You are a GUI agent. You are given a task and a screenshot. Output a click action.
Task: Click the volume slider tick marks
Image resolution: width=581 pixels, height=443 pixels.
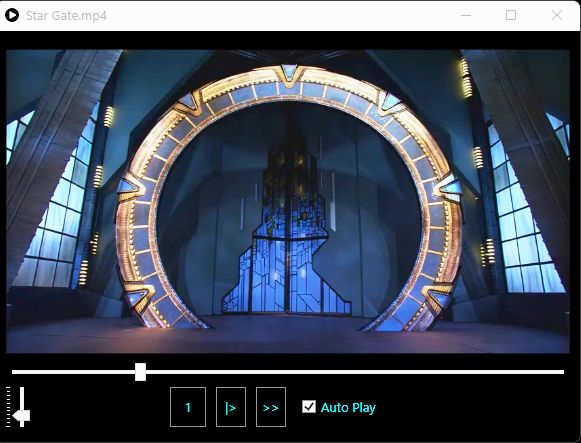8,407
